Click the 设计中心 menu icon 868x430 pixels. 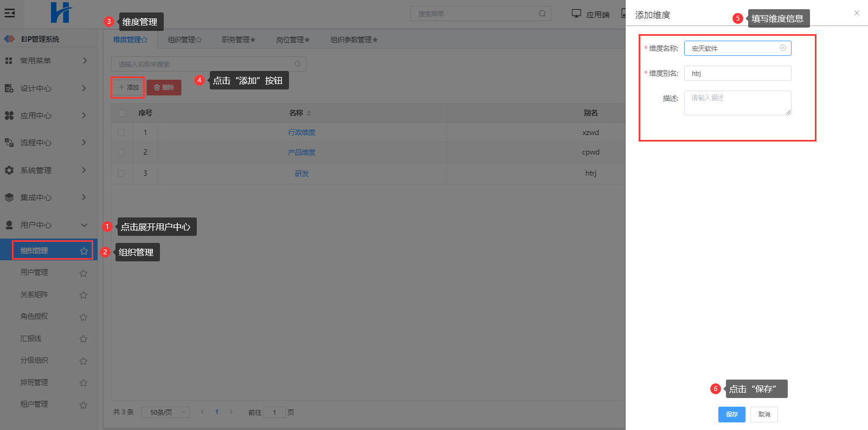pos(9,88)
